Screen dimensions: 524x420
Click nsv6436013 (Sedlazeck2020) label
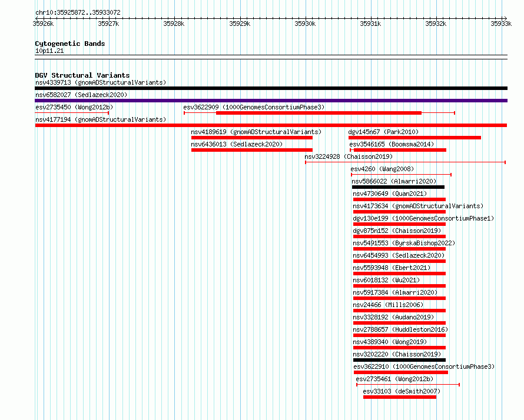(x=237, y=144)
